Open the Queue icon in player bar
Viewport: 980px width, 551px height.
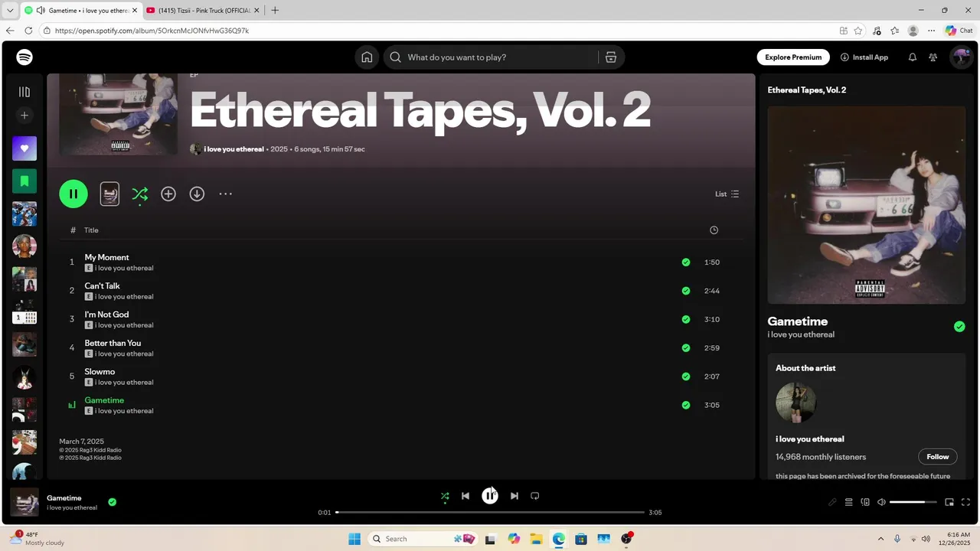pyautogui.click(x=848, y=502)
